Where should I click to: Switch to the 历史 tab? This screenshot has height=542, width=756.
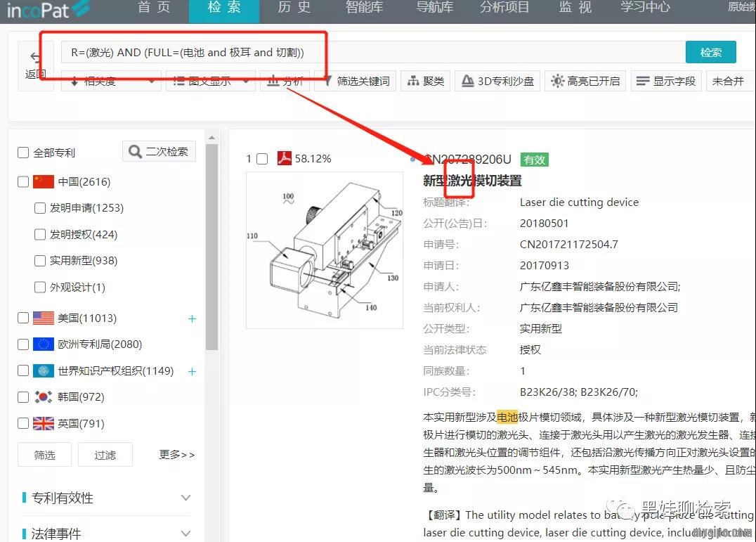coord(294,8)
